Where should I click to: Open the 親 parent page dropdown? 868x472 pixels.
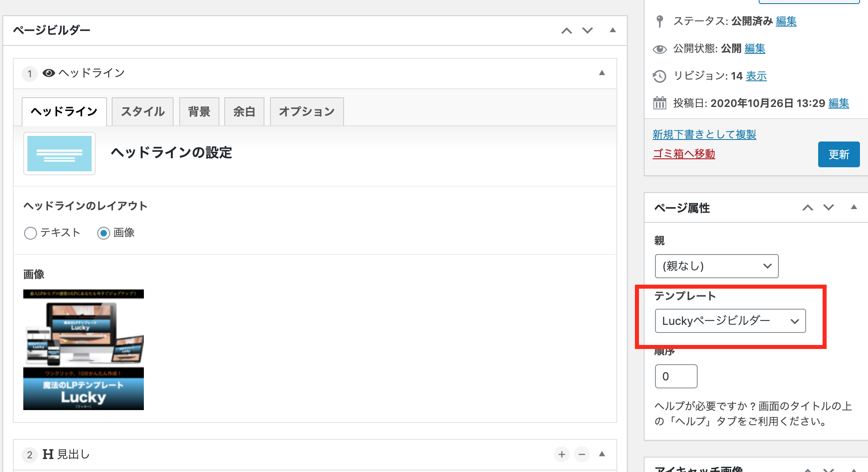(x=717, y=266)
